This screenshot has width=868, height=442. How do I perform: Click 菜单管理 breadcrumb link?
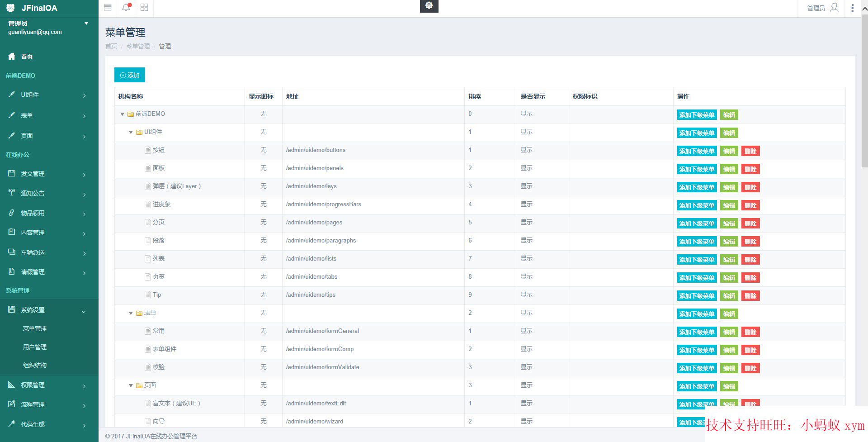coord(138,46)
